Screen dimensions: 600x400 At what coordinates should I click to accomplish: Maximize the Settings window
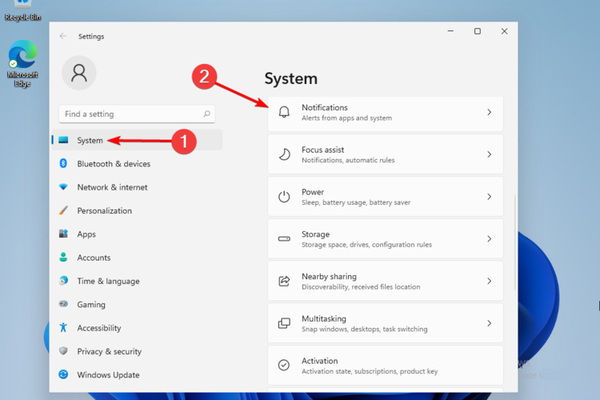click(478, 31)
